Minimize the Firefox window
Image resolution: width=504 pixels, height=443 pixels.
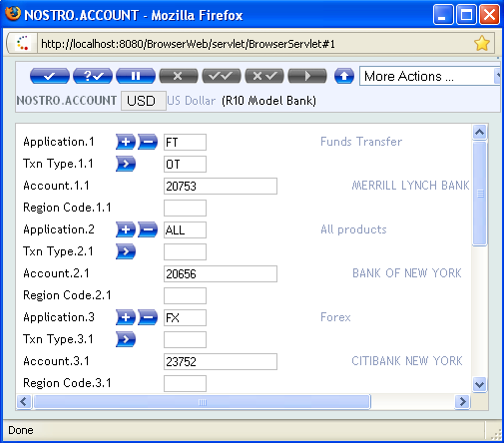(x=443, y=15)
